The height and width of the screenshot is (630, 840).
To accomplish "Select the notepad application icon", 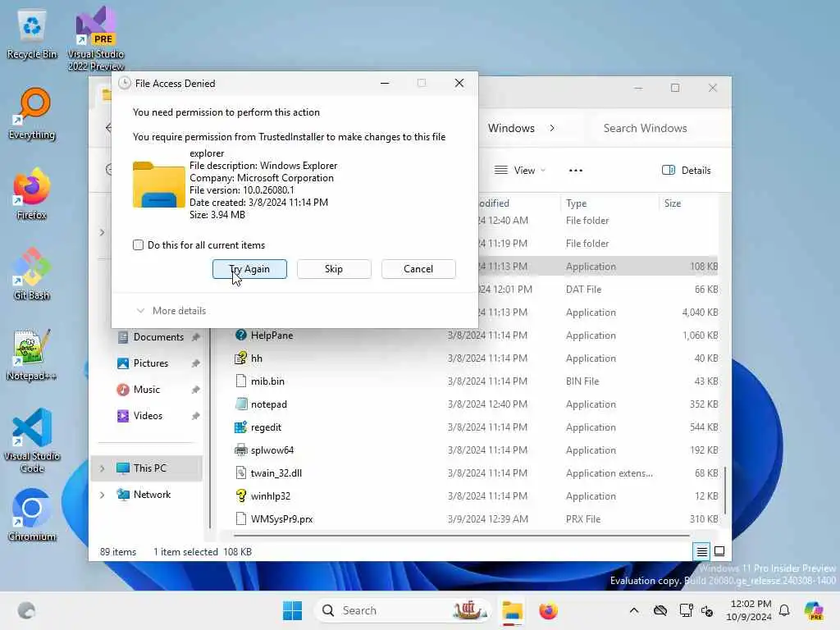I will pyautogui.click(x=241, y=404).
